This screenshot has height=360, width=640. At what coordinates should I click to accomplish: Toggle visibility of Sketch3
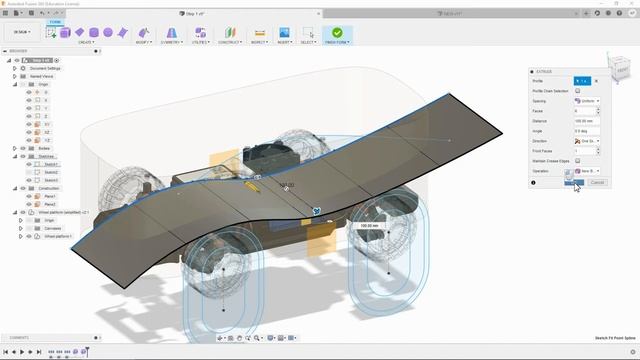[29, 180]
